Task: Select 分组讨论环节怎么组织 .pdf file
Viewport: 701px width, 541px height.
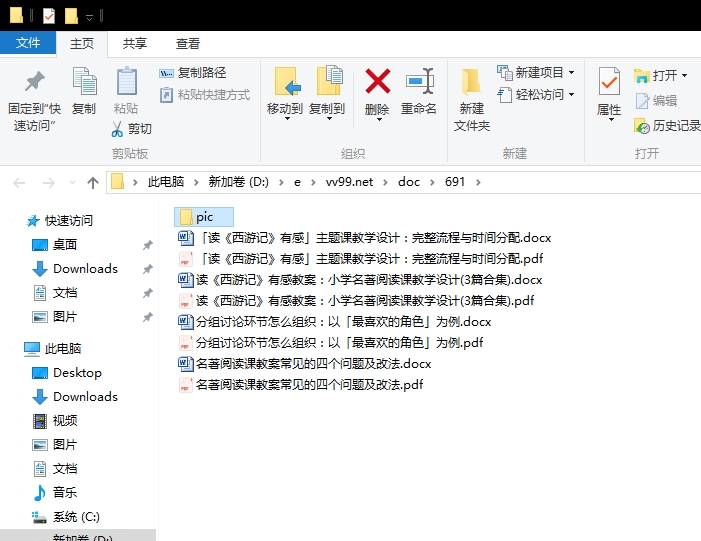Action: tap(331, 342)
